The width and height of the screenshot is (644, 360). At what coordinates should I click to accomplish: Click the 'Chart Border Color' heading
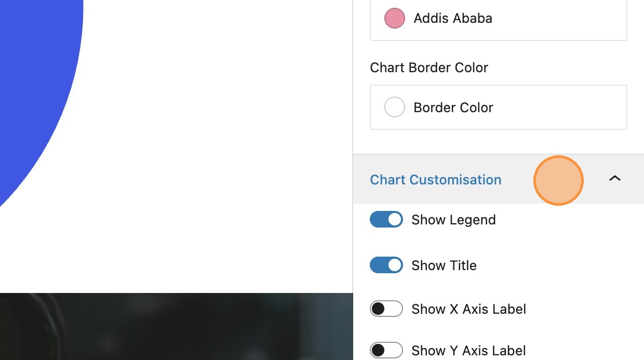point(429,68)
